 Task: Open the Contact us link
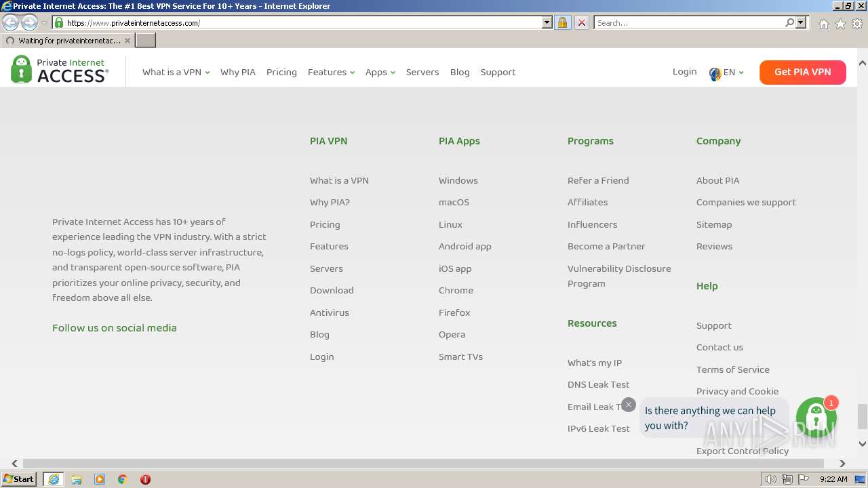pos(719,347)
